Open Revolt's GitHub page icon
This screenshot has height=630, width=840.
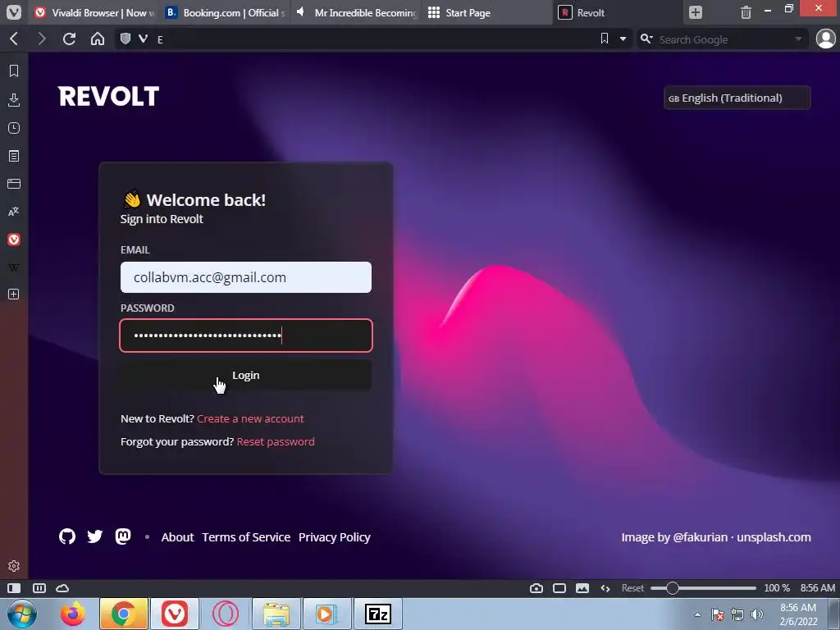[x=67, y=536]
